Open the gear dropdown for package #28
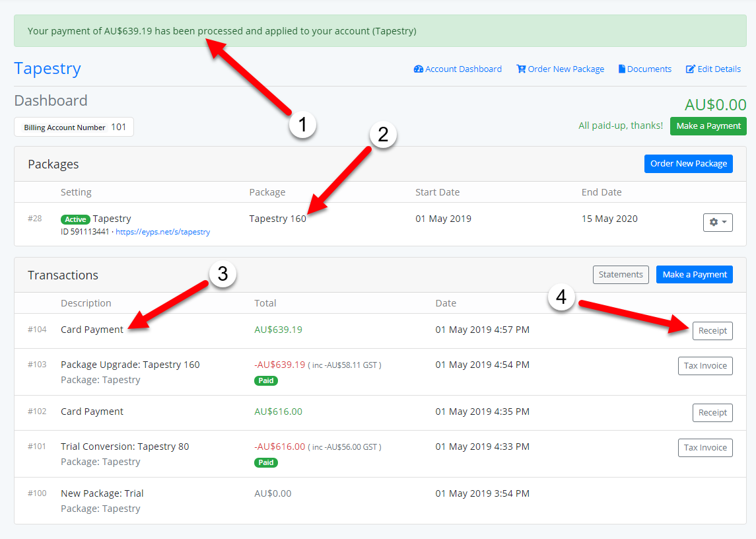The image size is (756, 539). (718, 223)
